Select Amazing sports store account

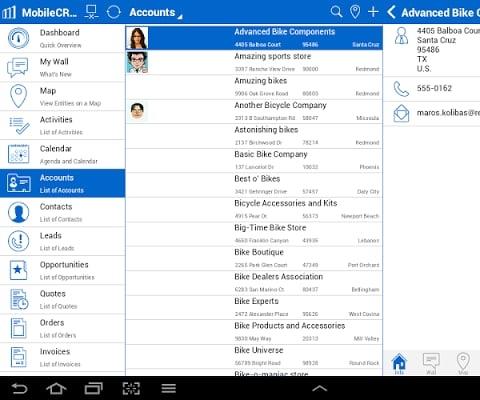pyautogui.click(x=254, y=63)
